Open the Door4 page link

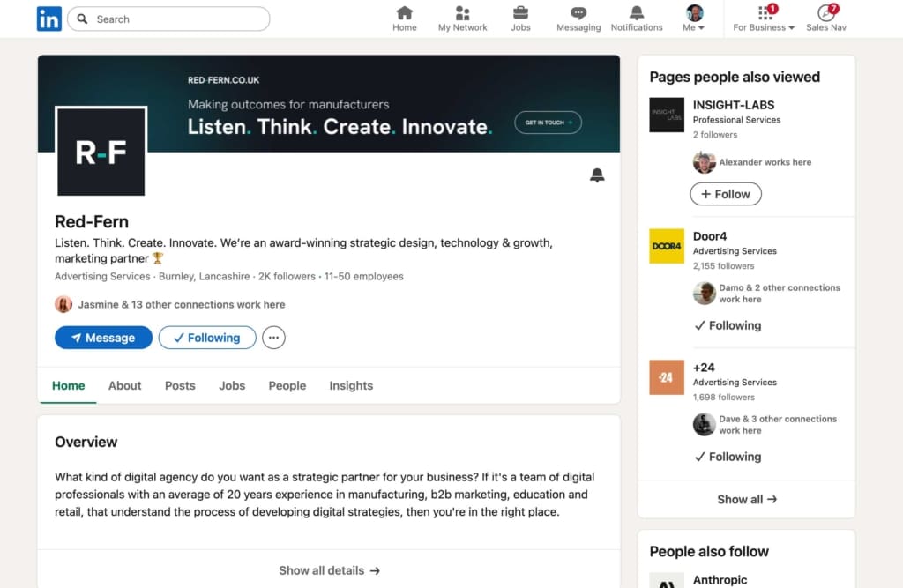710,236
